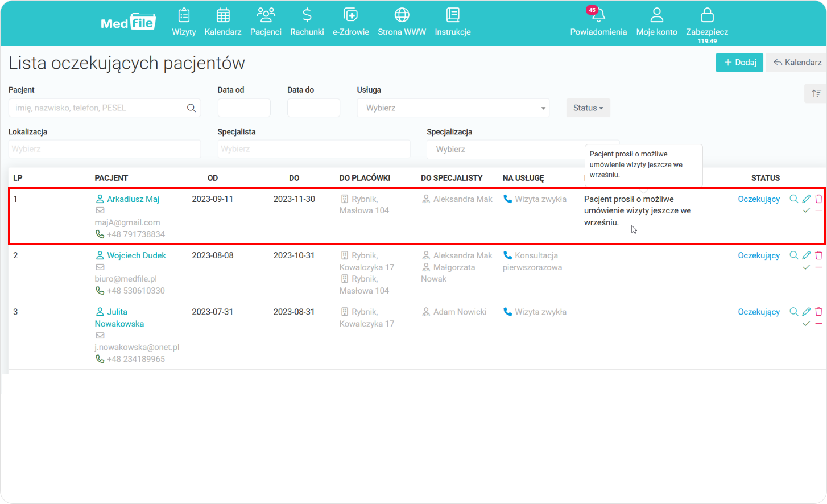Viewport: 827px width, 504px height.
Task: Click magnifier icon in Arkadiusz Maj row
Action: (794, 199)
